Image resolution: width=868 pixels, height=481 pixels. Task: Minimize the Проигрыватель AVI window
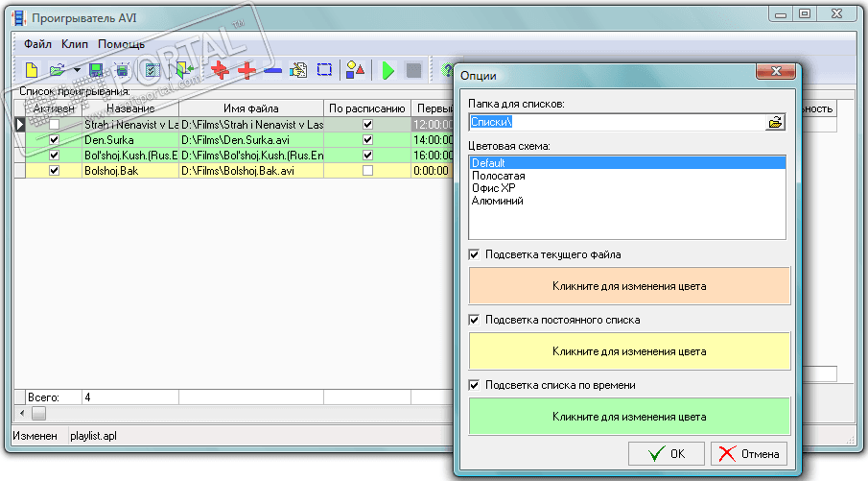click(781, 13)
